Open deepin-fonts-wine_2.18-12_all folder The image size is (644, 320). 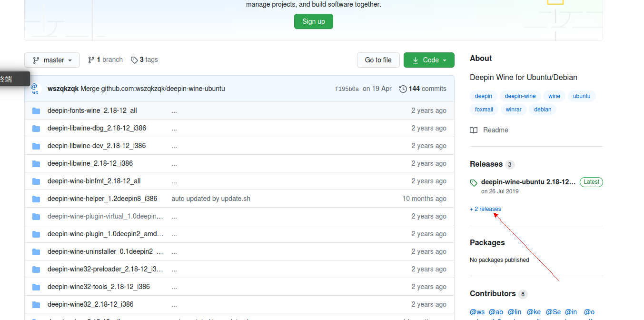tap(92, 110)
